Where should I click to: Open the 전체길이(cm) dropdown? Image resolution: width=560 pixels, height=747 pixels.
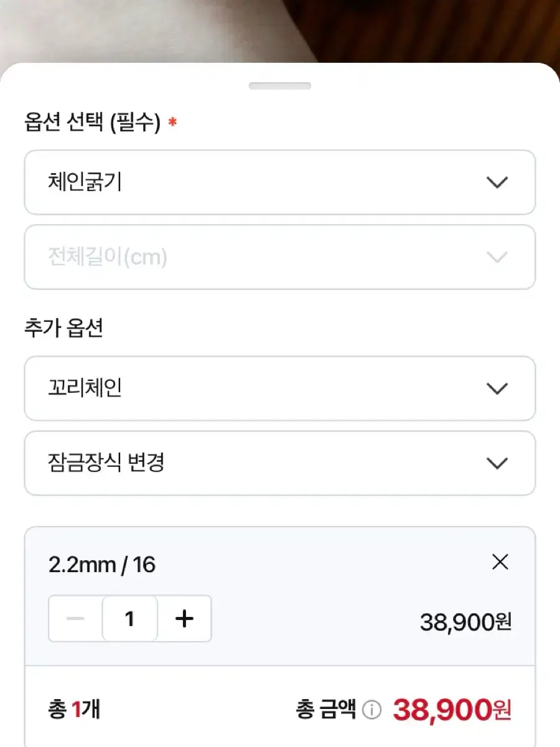(280, 257)
